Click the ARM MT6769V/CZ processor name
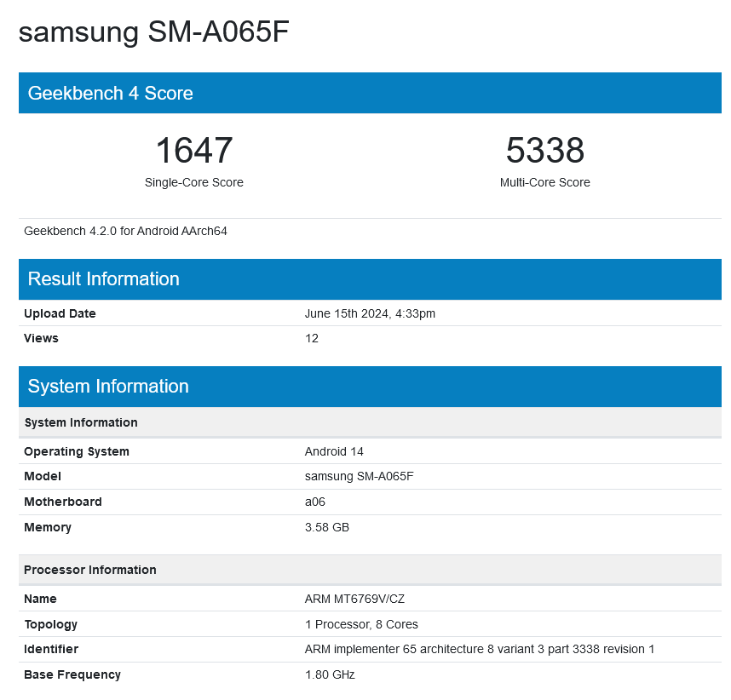 point(353,599)
